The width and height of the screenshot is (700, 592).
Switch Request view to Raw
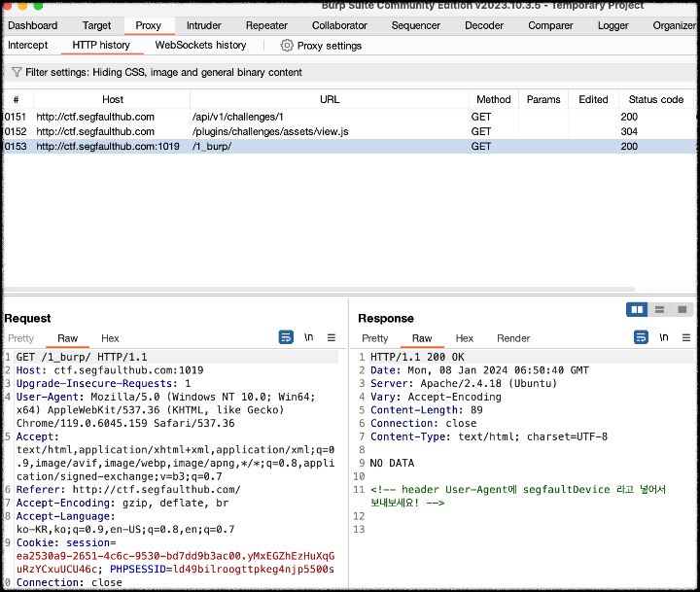67,338
